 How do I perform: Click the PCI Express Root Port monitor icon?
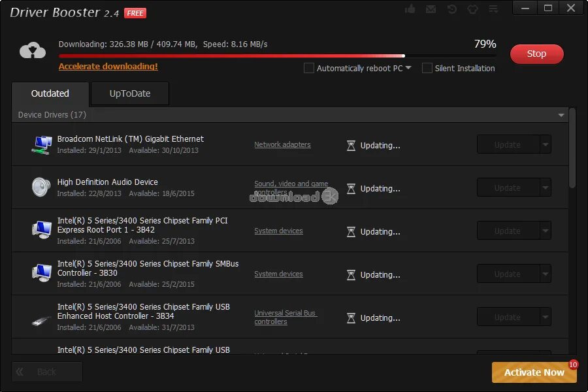[x=41, y=230]
